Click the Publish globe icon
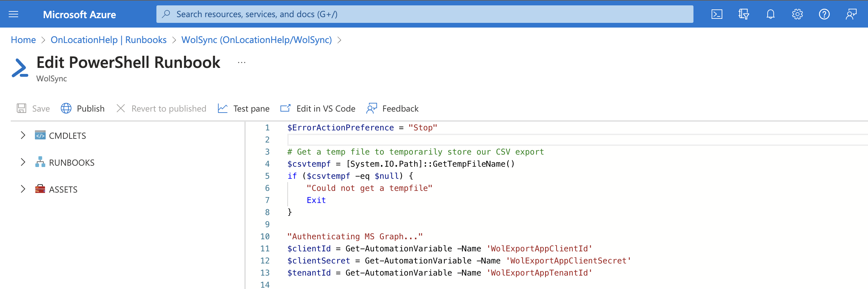868x289 pixels. click(x=66, y=108)
